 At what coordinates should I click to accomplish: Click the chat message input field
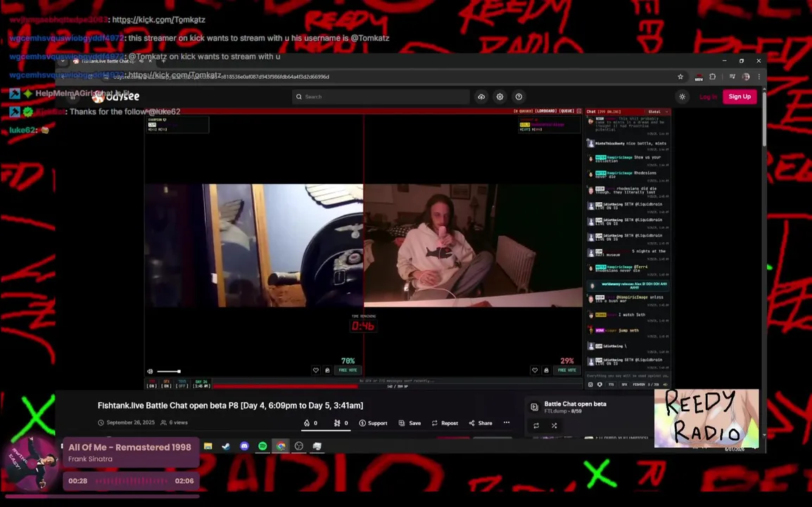pyautogui.click(x=628, y=376)
